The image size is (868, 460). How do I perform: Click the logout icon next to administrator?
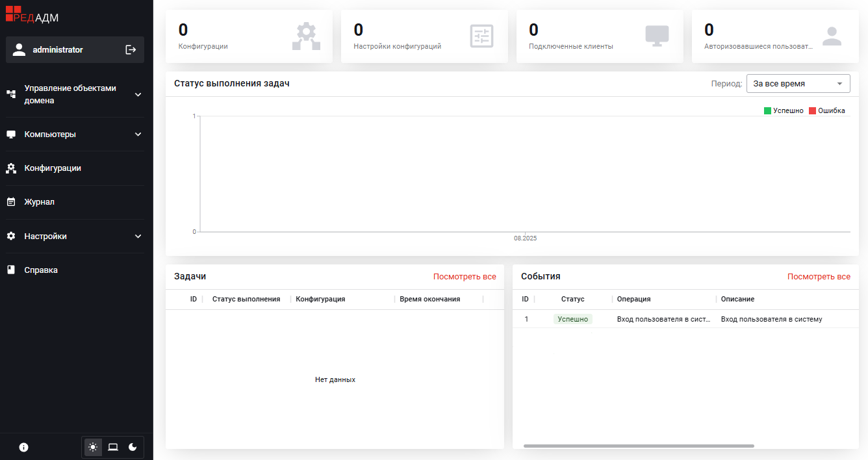click(x=131, y=50)
